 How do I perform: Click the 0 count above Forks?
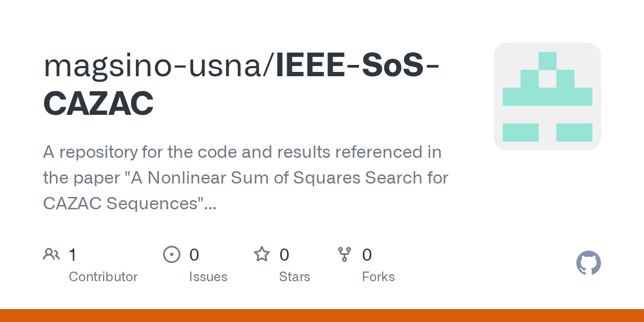coord(367,254)
